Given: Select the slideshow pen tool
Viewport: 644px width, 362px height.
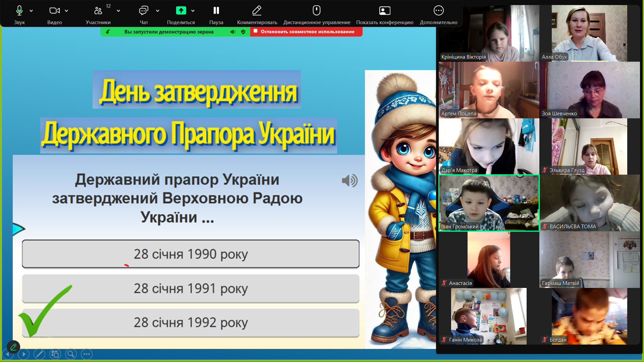Looking at the screenshot, I should (39, 354).
